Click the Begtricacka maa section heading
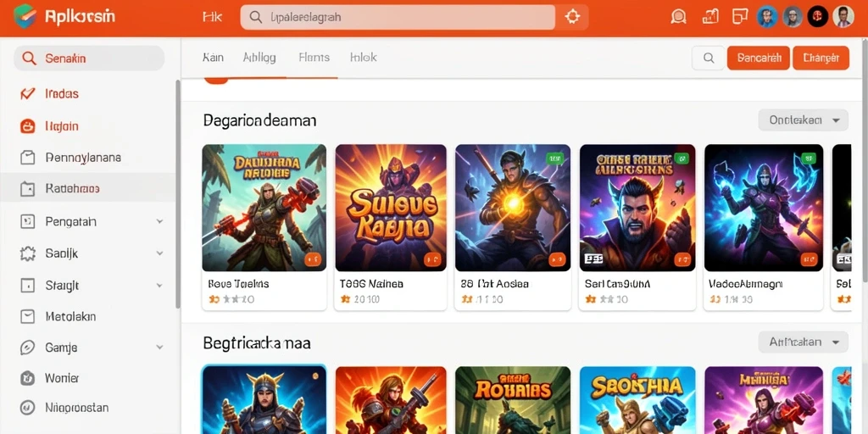Image resolution: width=868 pixels, height=434 pixels. [x=256, y=343]
